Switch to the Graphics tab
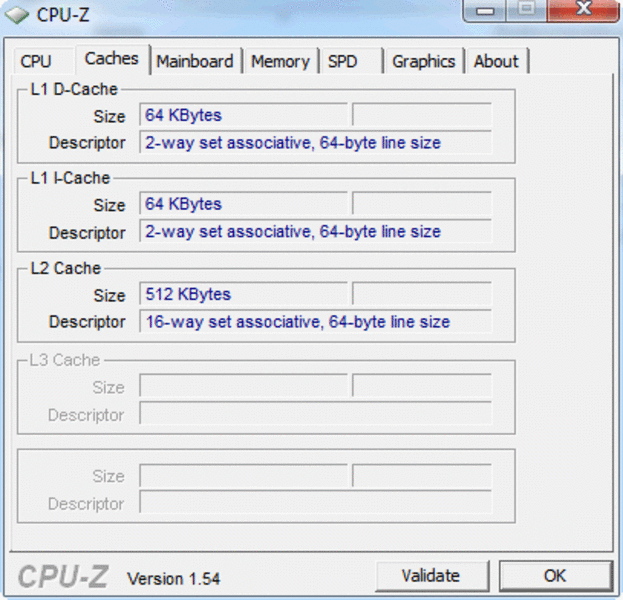 [424, 61]
